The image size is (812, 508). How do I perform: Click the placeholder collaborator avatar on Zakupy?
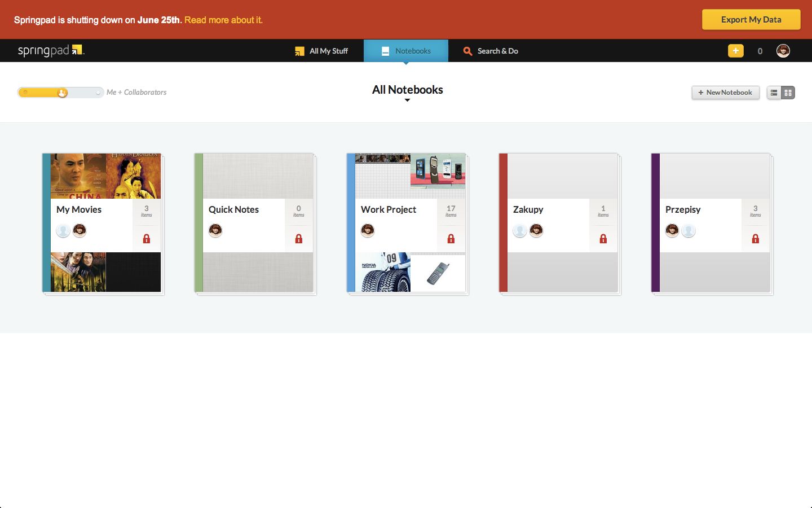point(520,230)
